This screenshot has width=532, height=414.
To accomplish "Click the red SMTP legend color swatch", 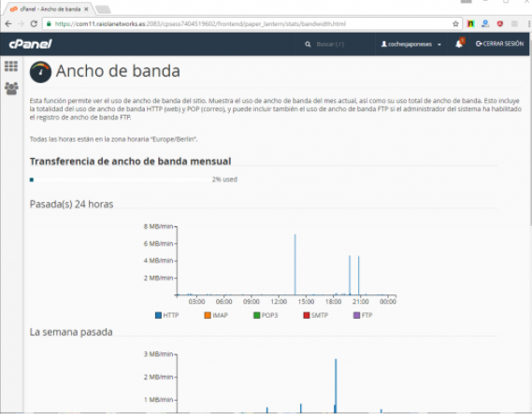I will [x=307, y=315].
